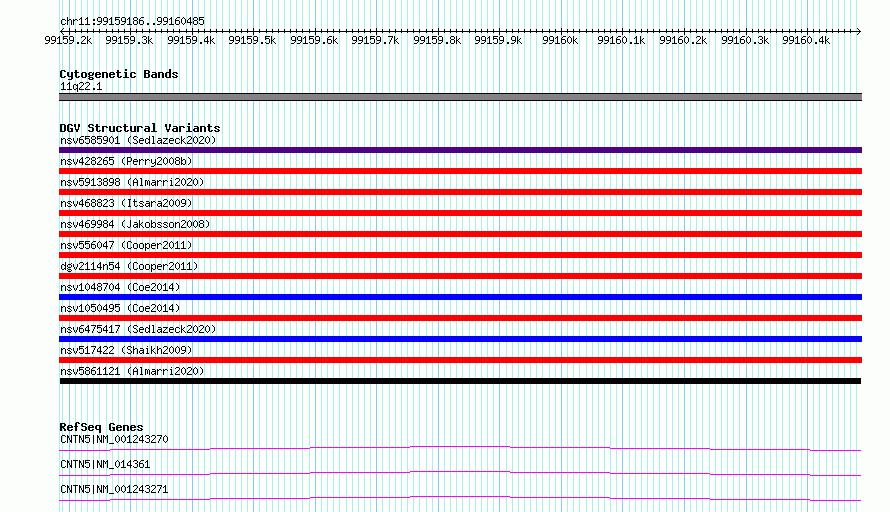
Task: Select transcript label CNTN5|NM_014361
Action: click(105, 464)
